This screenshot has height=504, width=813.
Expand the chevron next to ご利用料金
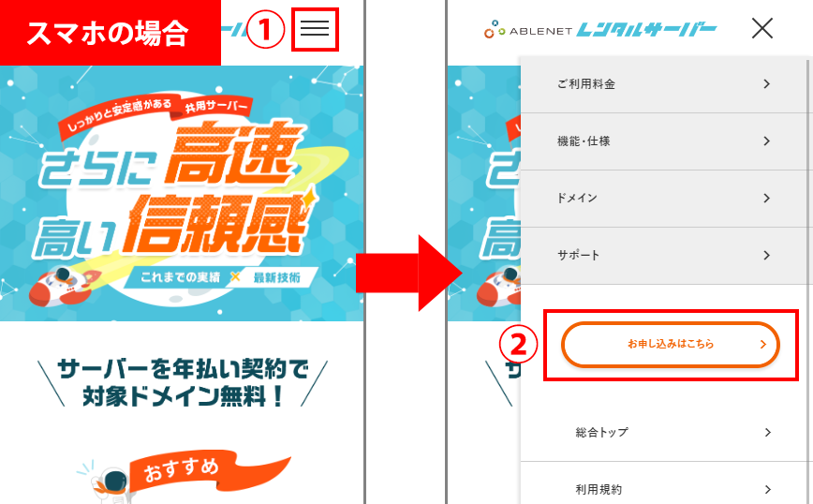click(767, 84)
